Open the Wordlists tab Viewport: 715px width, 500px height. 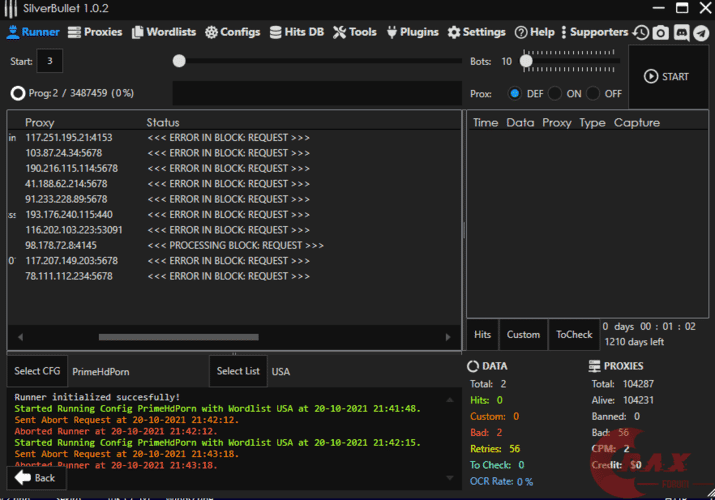tap(164, 32)
